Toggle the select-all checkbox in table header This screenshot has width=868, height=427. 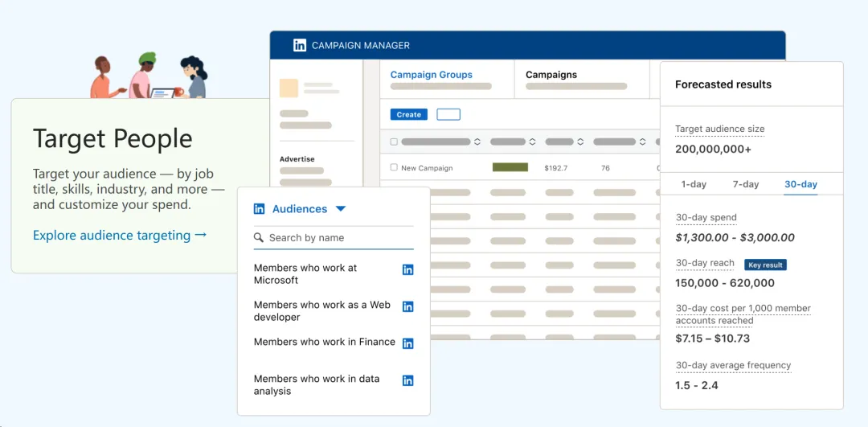pyautogui.click(x=394, y=142)
